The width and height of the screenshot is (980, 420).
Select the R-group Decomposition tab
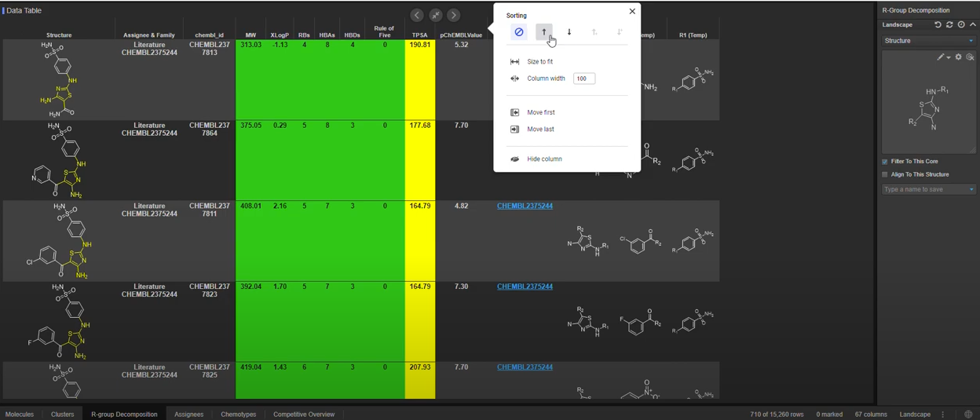point(124,414)
